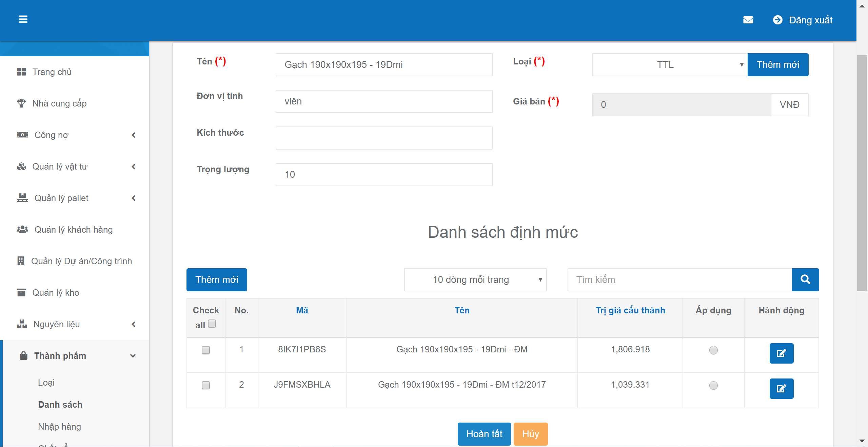This screenshot has height=447, width=868.
Task: Open Nhà cung cấp menu item
Action: pyautogui.click(x=59, y=103)
